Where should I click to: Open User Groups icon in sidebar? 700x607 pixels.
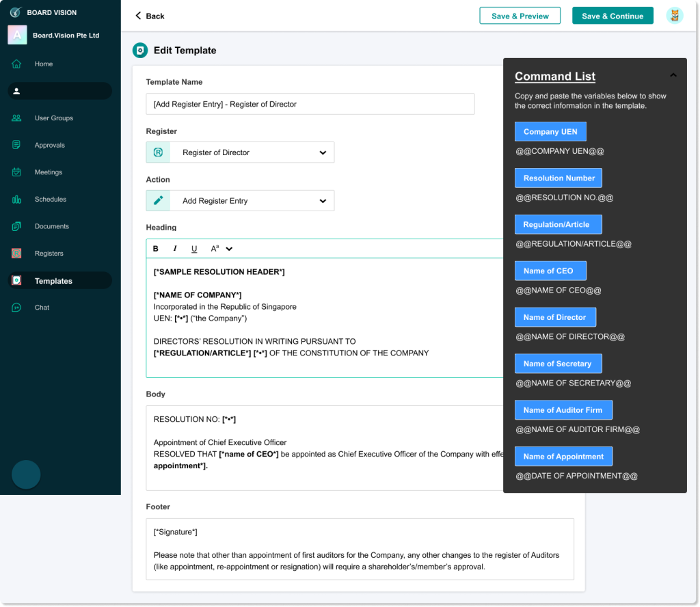pos(16,118)
